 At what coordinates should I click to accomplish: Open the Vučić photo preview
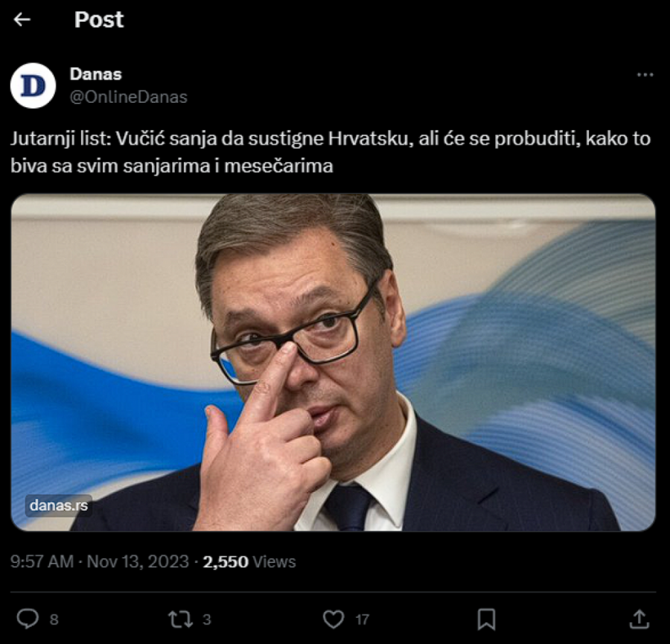coord(334,363)
